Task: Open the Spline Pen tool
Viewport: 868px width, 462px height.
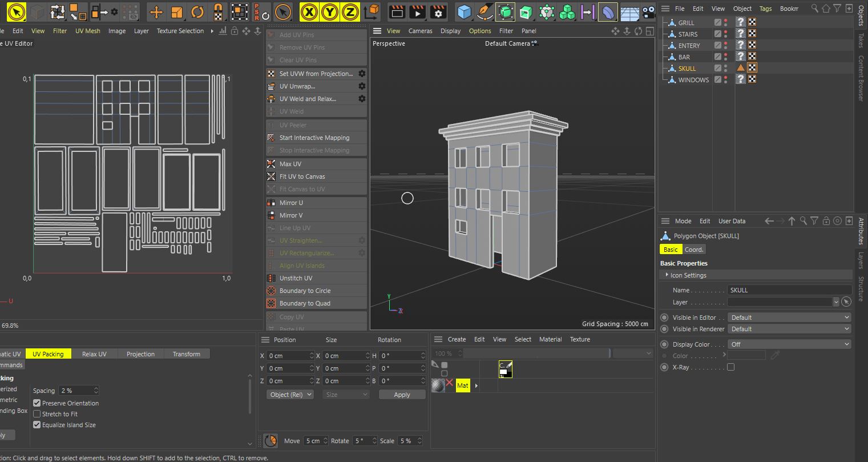Action: click(x=485, y=11)
